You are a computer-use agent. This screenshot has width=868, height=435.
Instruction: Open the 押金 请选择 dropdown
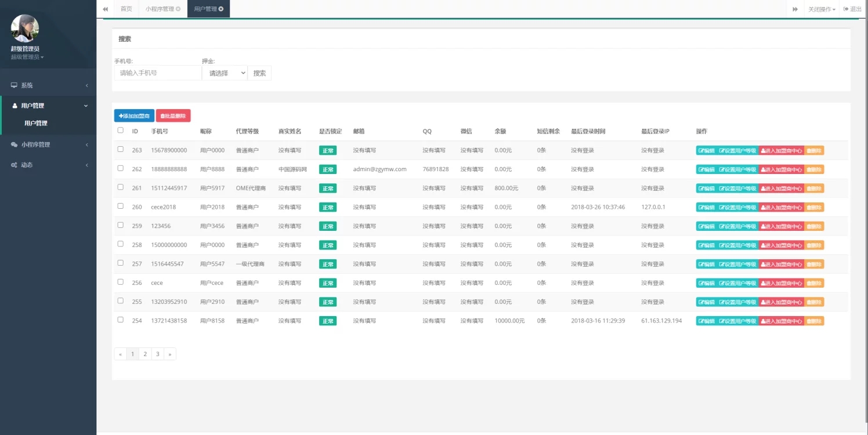tap(225, 73)
